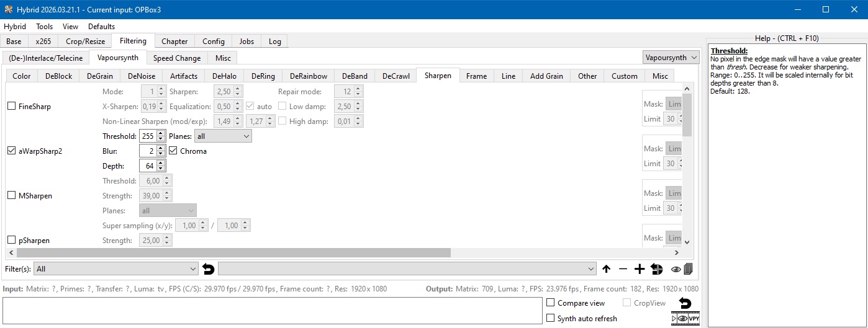
Task: Expand the aWarpSharp2 Planes dropdown
Action: [x=223, y=136]
